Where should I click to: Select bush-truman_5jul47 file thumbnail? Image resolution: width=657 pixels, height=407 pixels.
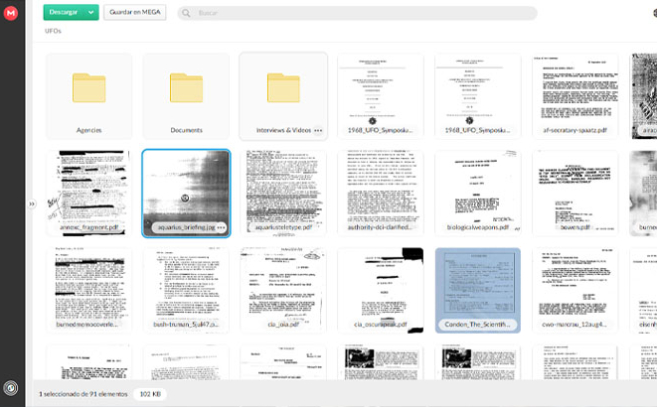coord(186,290)
